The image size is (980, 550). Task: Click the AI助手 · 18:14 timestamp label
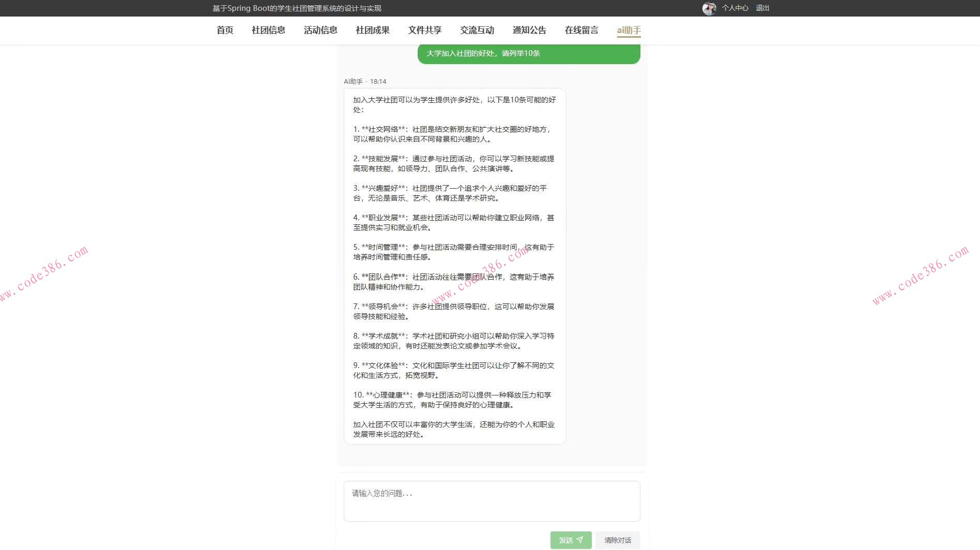364,81
